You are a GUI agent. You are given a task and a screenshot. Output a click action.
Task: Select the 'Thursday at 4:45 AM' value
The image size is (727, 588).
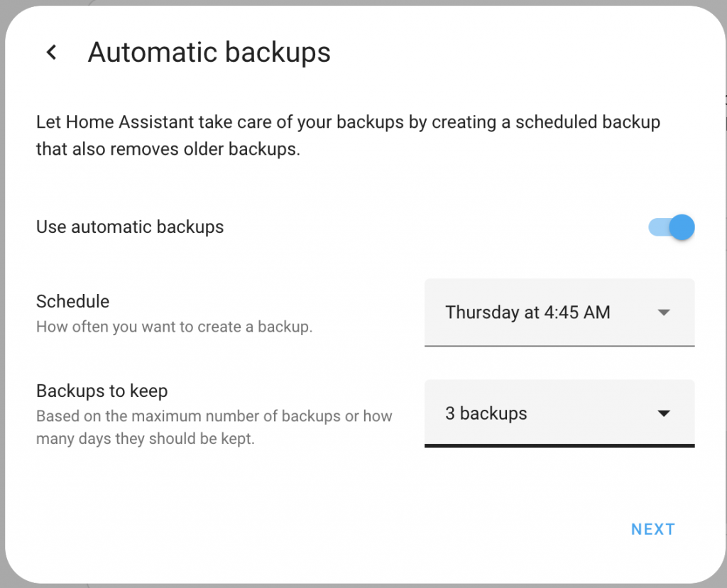528,312
